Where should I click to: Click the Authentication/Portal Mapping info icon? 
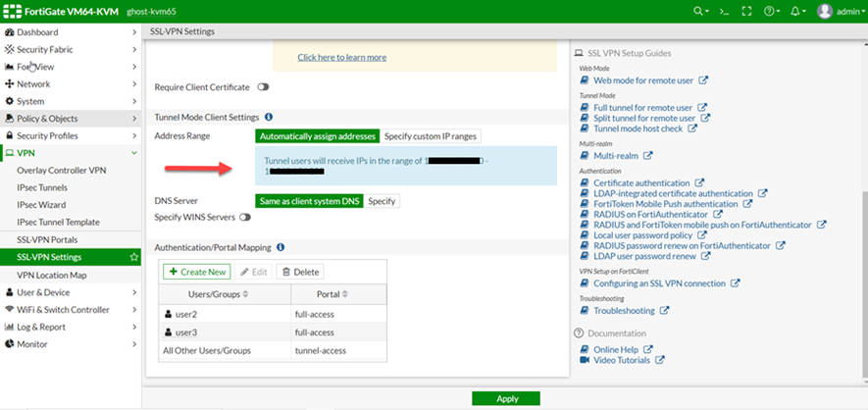[281, 247]
